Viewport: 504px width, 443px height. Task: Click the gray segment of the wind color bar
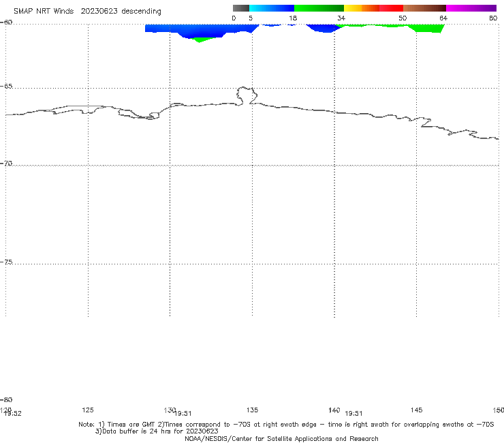pyautogui.click(x=241, y=8)
